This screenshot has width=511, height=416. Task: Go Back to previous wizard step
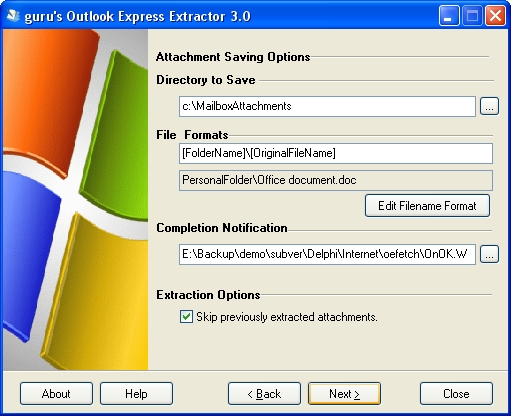[x=264, y=394]
